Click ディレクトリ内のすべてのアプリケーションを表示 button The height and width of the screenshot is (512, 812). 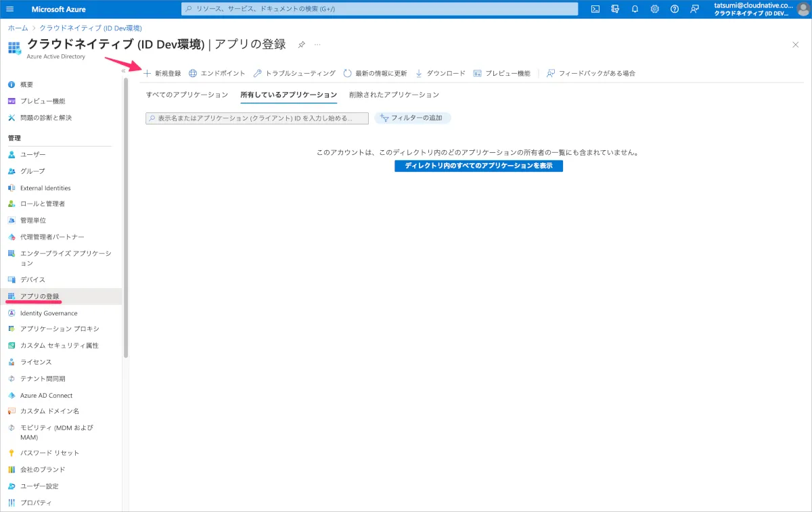tap(478, 166)
